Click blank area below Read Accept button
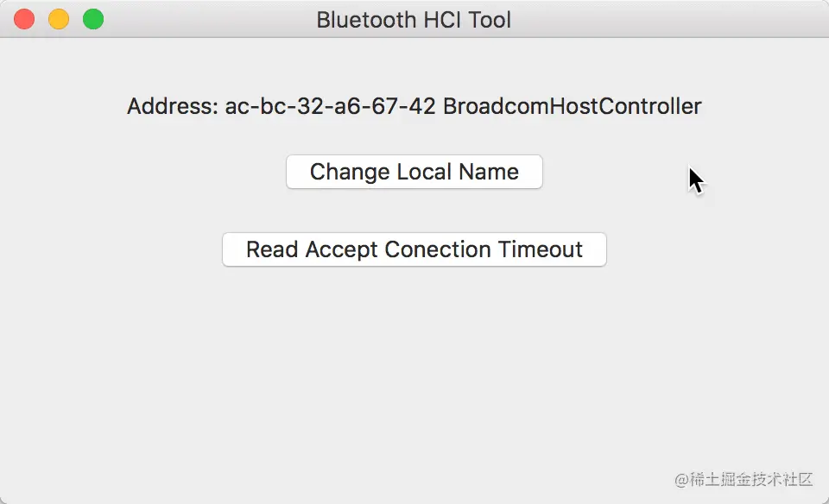This screenshot has width=829, height=504. coord(414,362)
